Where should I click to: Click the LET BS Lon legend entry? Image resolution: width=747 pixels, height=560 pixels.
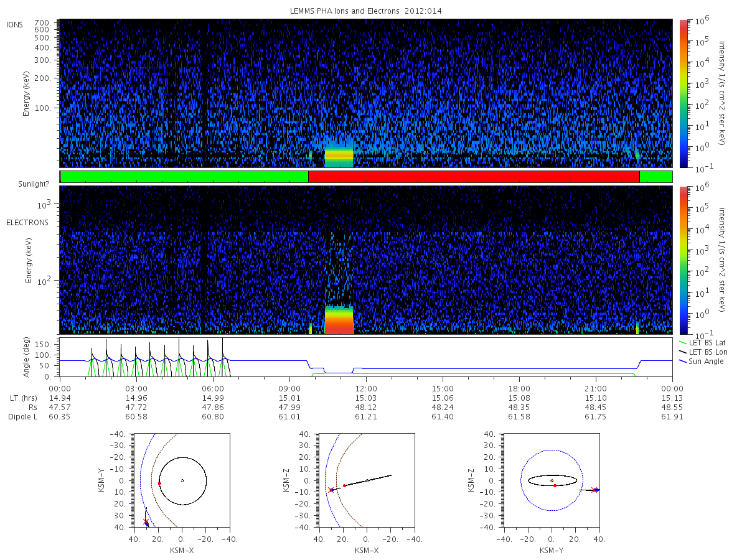click(x=703, y=352)
